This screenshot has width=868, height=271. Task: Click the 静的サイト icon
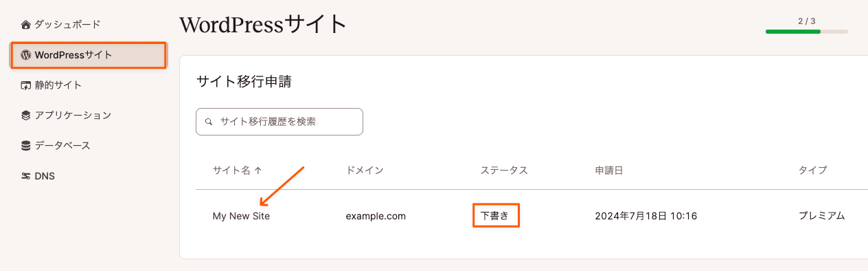click(26, 85)
